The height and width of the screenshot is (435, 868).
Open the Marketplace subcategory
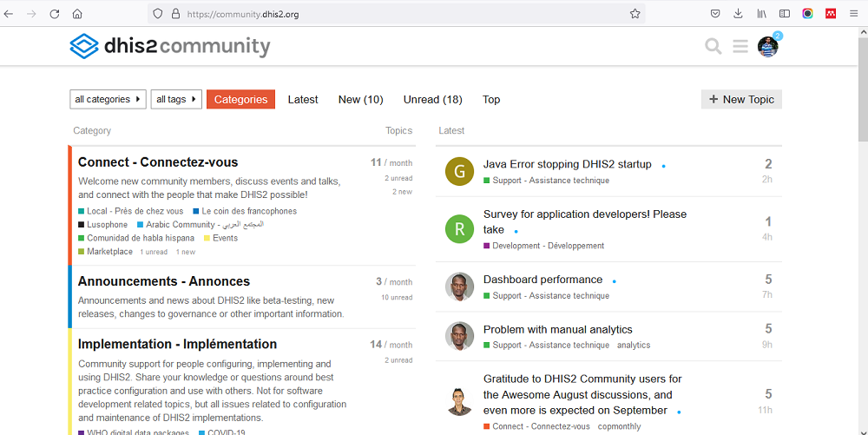click(105, 251)
